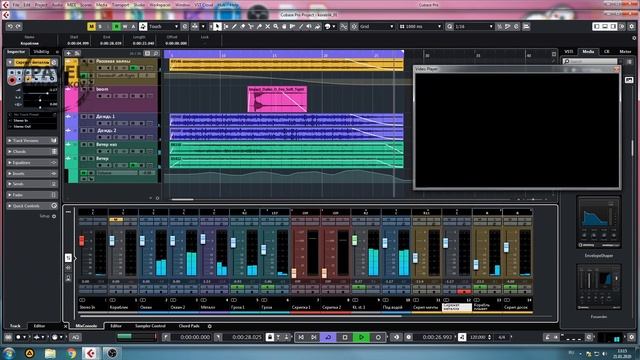Open the toolbar setup gear icon
Image resolution: width=640 pixels, height=360 pixels.
tap(632, 27)
